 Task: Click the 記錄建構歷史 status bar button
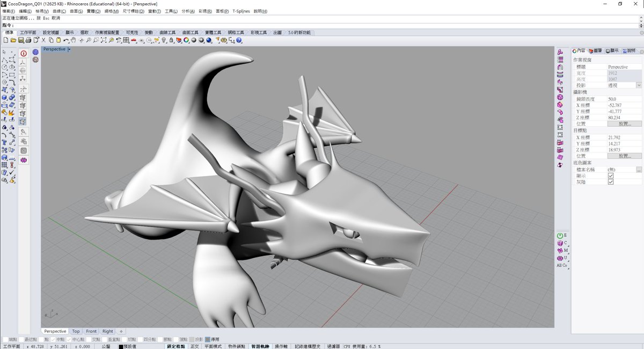pyautogui.click(x=308, y=346)
